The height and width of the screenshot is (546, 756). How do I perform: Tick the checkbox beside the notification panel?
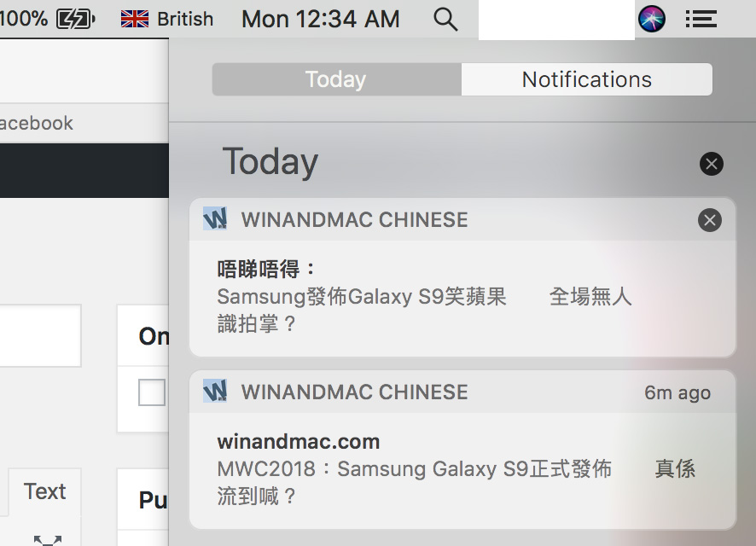point(152,392)
